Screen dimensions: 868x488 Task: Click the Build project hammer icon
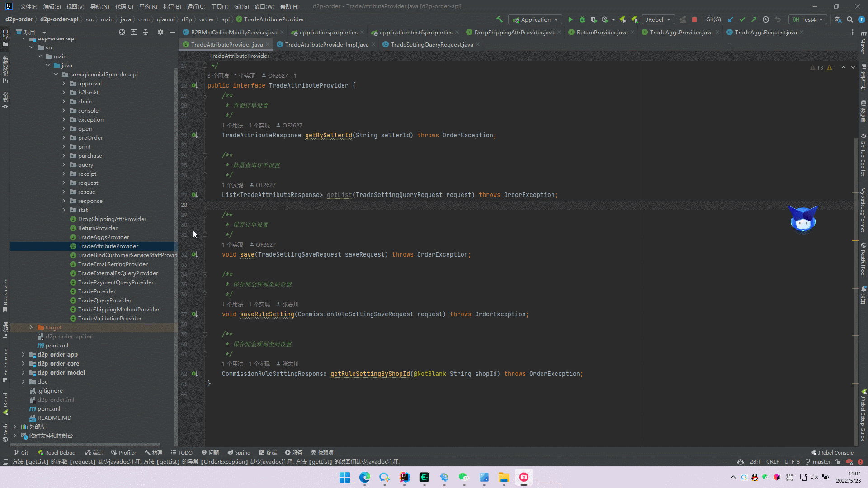tap(499, 19)
